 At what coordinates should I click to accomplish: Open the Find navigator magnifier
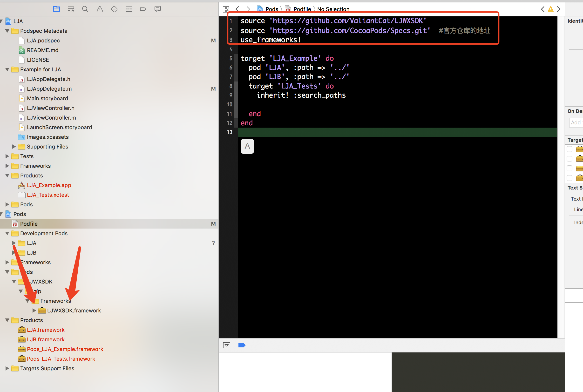(x=85, y=9)
